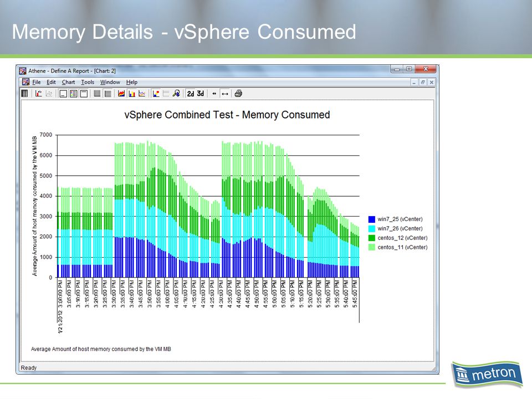Click the 5:45:00 PM X-axis label
The image size is (532, 399).
tap(355, 294)
